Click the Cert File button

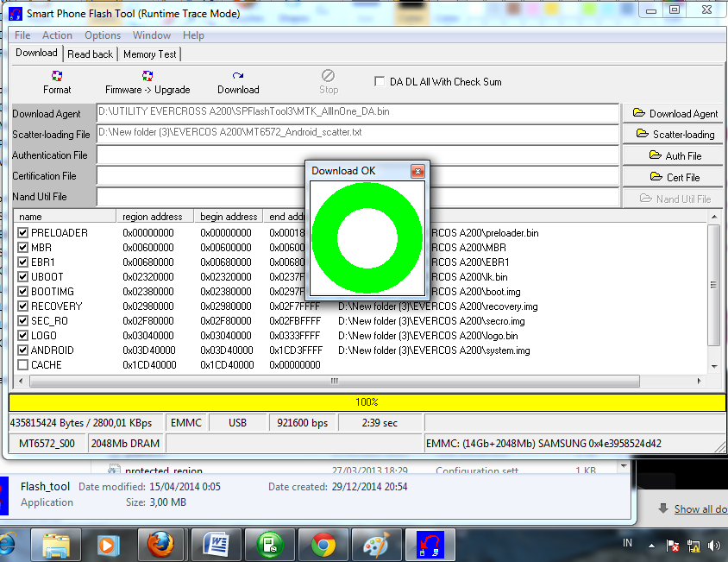(672, 176)
